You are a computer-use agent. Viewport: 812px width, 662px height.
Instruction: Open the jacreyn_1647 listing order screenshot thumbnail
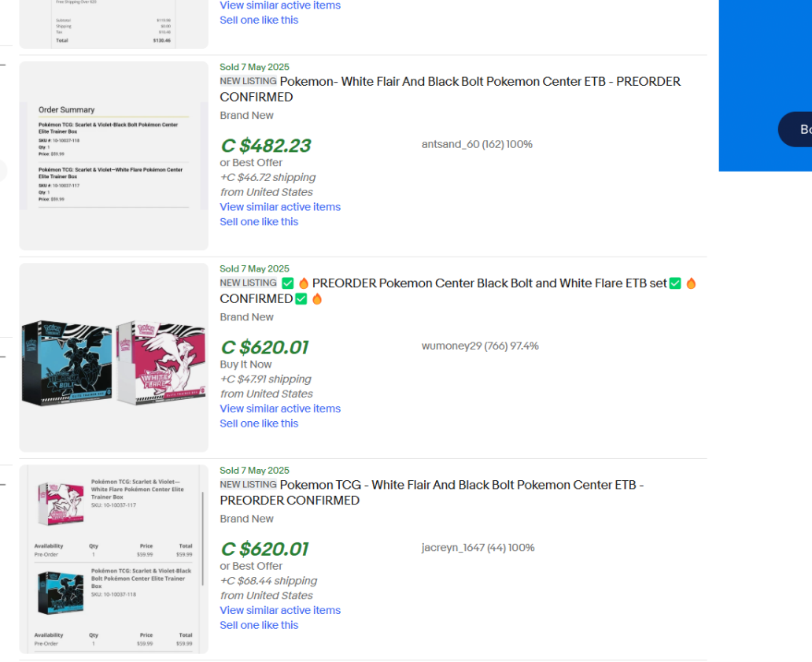click(113, 559)
